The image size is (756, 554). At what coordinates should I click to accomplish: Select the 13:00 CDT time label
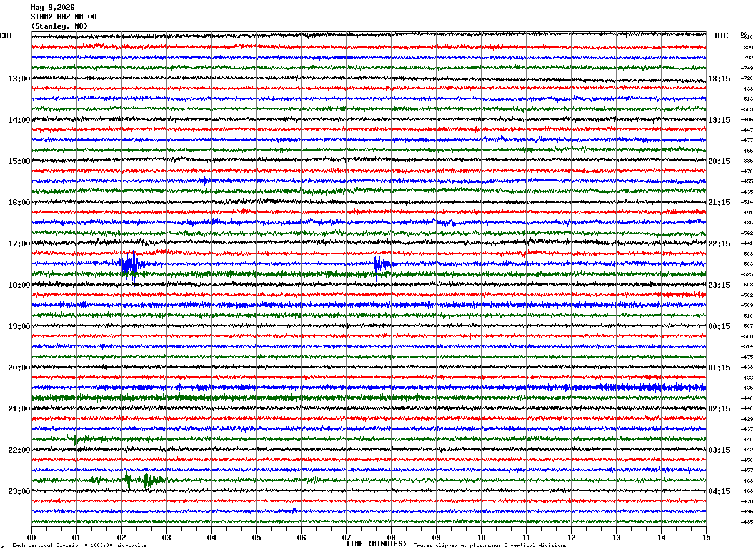tap(19, 78)
